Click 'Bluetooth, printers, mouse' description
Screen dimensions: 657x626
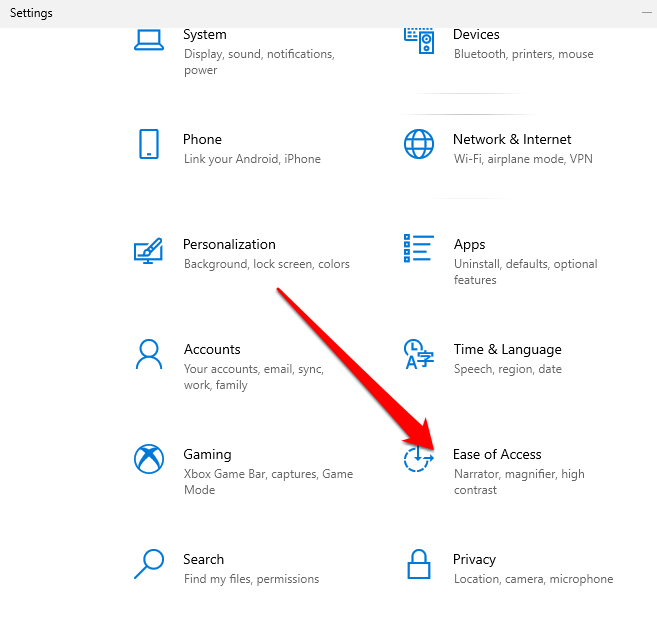tap(523, 54)
